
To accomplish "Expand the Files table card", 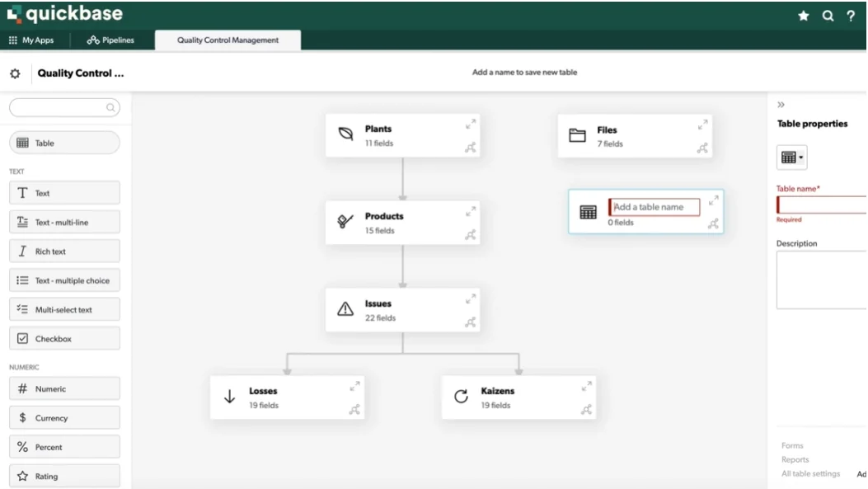I will [702, 125].
